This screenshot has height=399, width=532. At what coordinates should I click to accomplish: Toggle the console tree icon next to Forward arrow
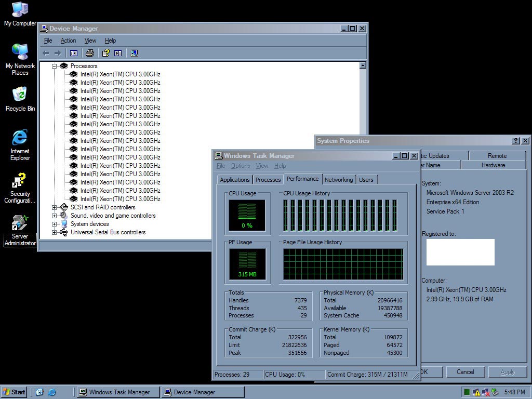click(74, 53)
